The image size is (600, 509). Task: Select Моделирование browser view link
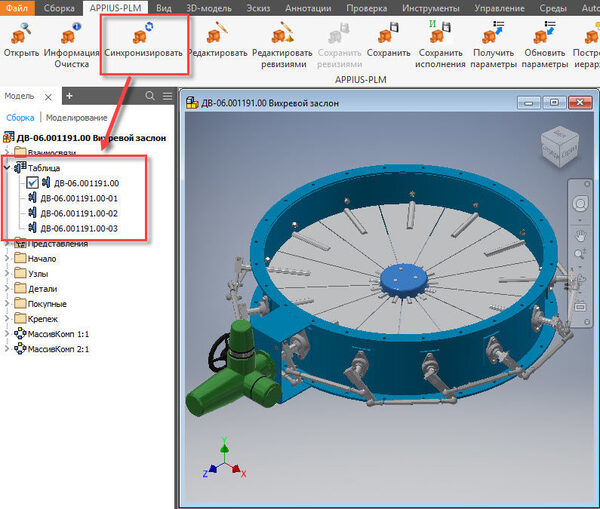click(77, 118)
